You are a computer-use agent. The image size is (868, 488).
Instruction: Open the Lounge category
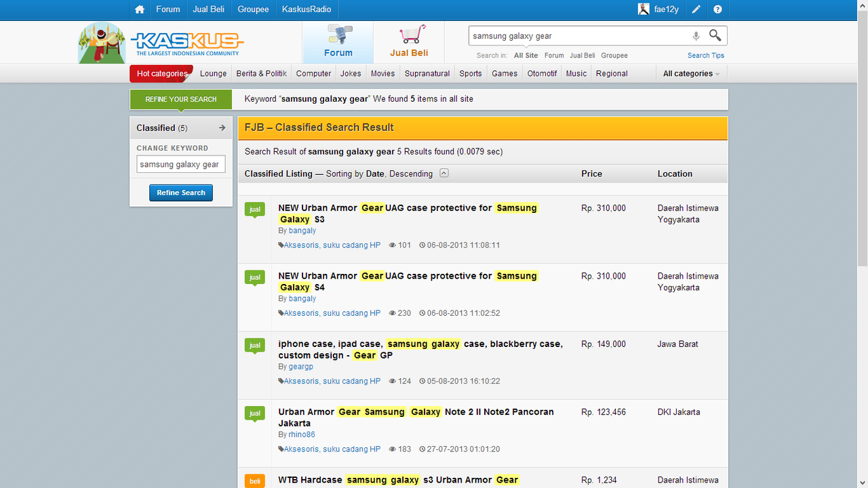214,74
